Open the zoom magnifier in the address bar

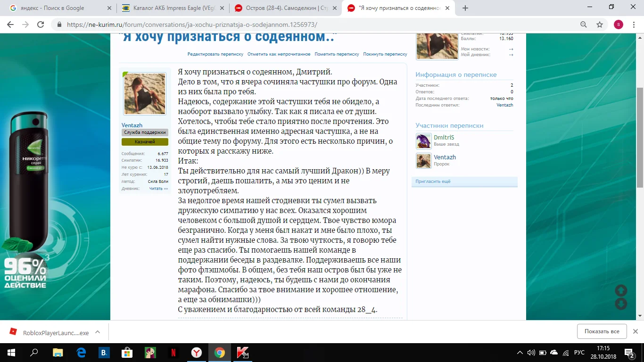pyautogui.click(x=584, y=25)
